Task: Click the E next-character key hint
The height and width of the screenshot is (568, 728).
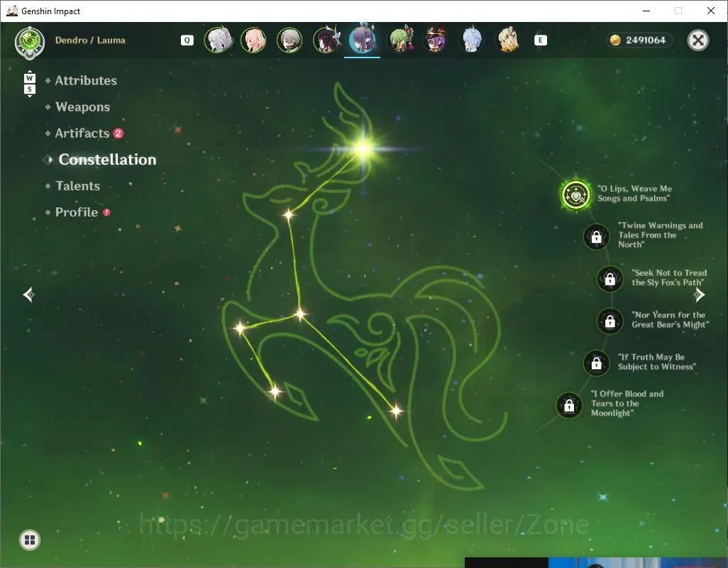Action: (x=541, y=40)
